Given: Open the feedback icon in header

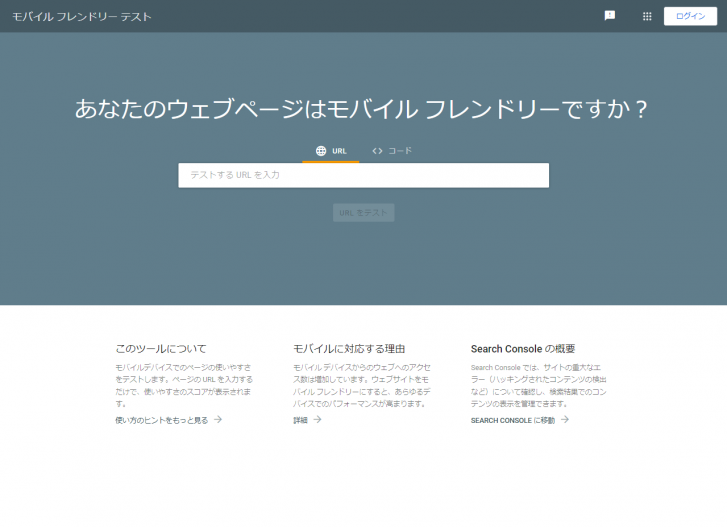Looking at the screenshot, I should pos(610,16).
